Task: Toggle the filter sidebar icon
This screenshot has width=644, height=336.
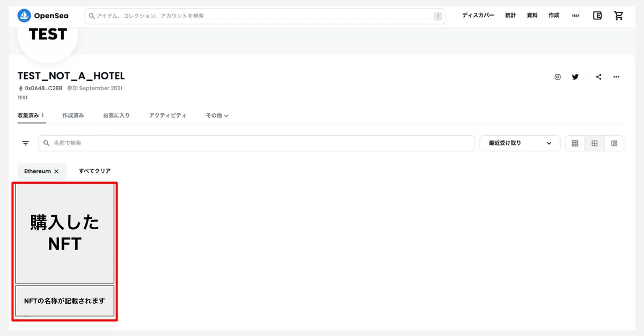Action: (x=25, y=143)
